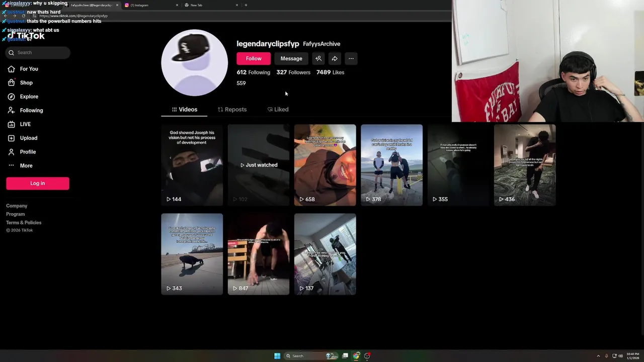
Task: Open the video with 343 views
Action: click(x=192, y=254)
